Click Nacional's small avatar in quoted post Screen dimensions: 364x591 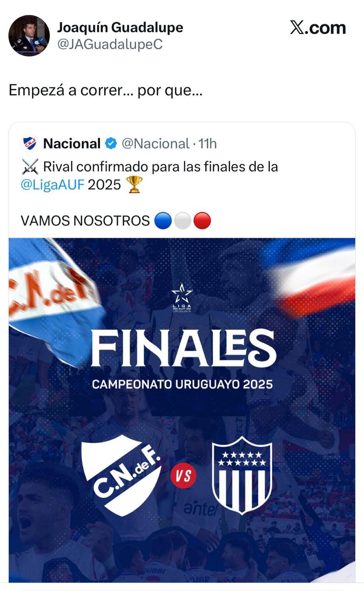tap(30, 143)
